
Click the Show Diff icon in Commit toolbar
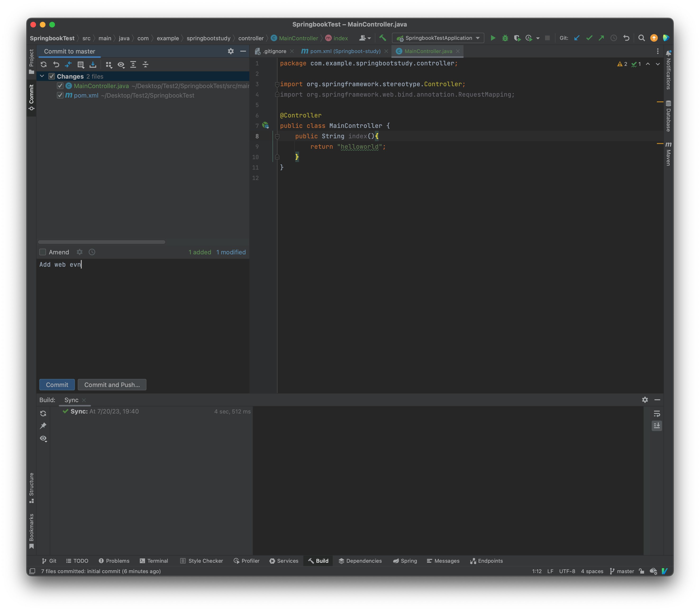pos(68,64)
